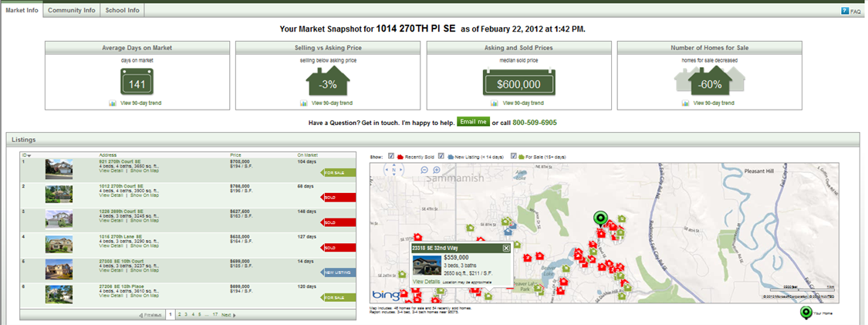Click the FAQ help icon

pyautogui.click(x=846, y=12)
